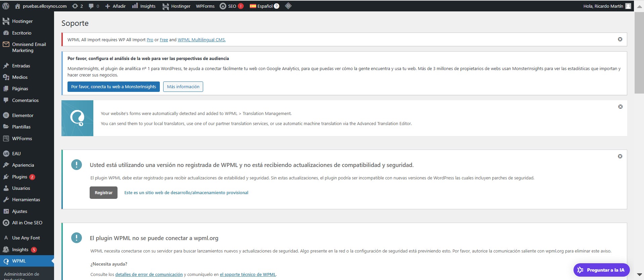This screenshot has width=644, height=280.
Task: Open Omnisend Email Marketing
Action: coord(27,47)
